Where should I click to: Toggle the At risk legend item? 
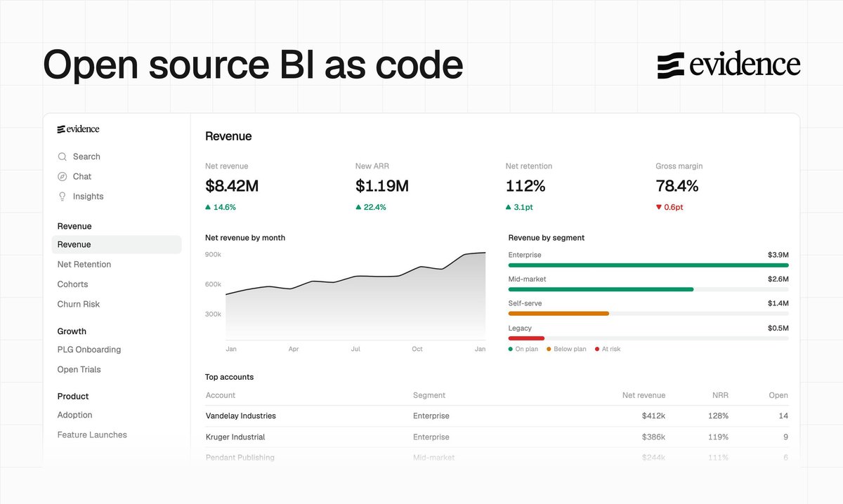point(608,349)
